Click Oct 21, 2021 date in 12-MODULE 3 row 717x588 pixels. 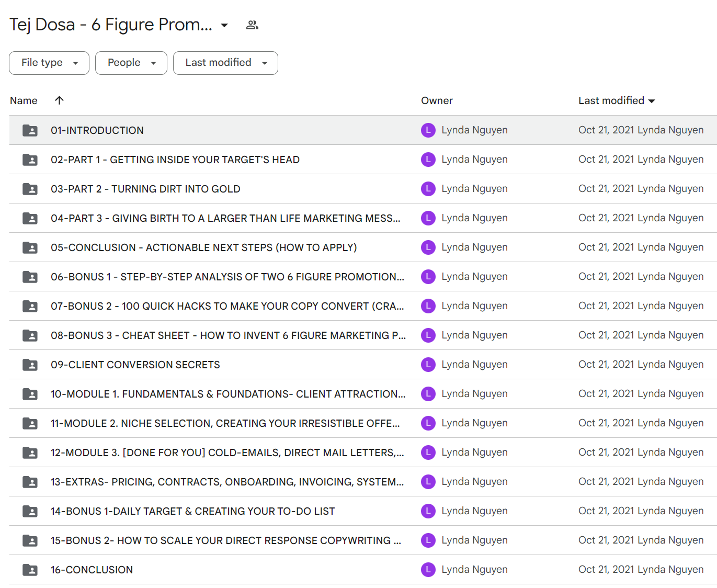(x=606, y=453)
